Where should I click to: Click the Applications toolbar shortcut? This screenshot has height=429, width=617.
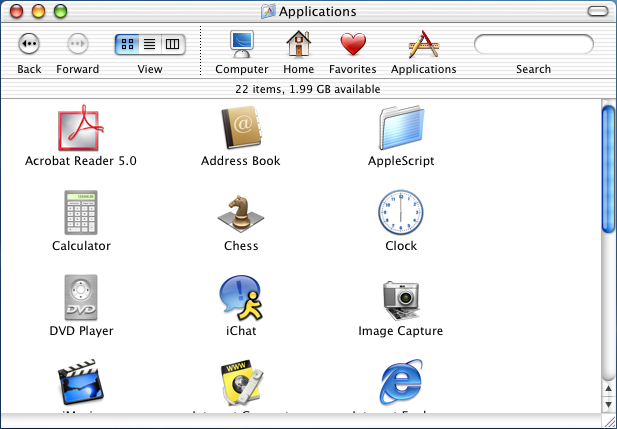click(423, 44)
